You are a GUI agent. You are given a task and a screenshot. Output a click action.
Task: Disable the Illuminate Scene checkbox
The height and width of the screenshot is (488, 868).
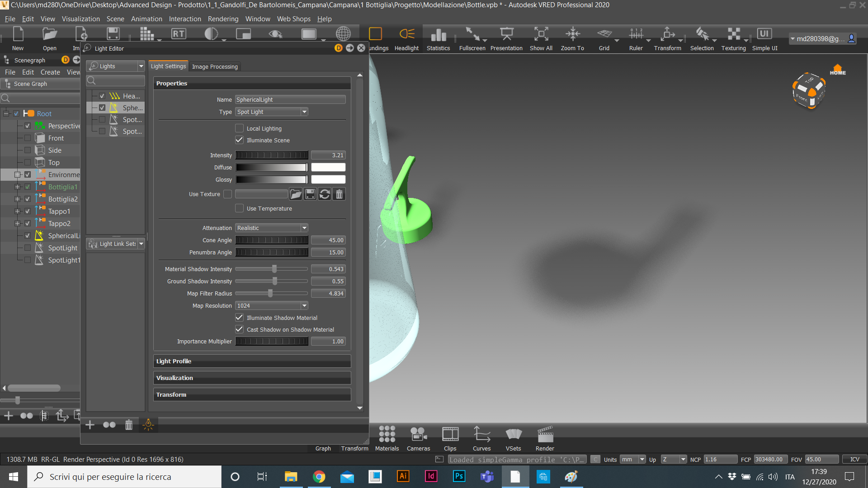click(x=239, y=140)
